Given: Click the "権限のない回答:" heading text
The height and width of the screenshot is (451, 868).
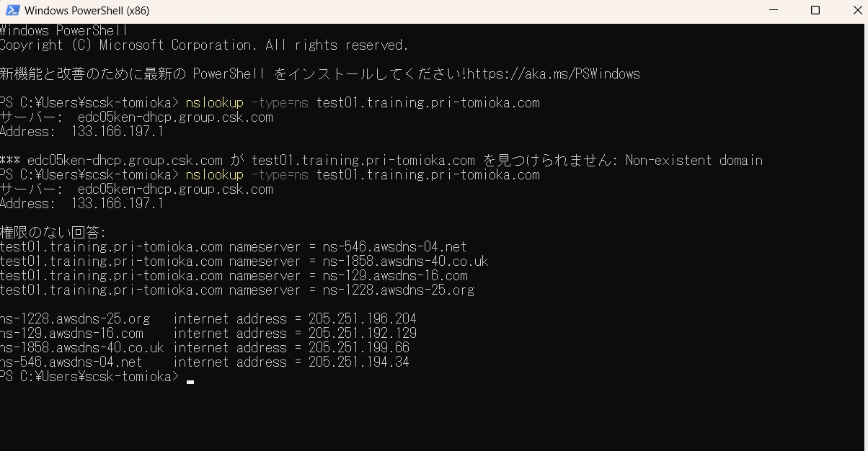Looking at the screenshot, I should coord(53,233).
